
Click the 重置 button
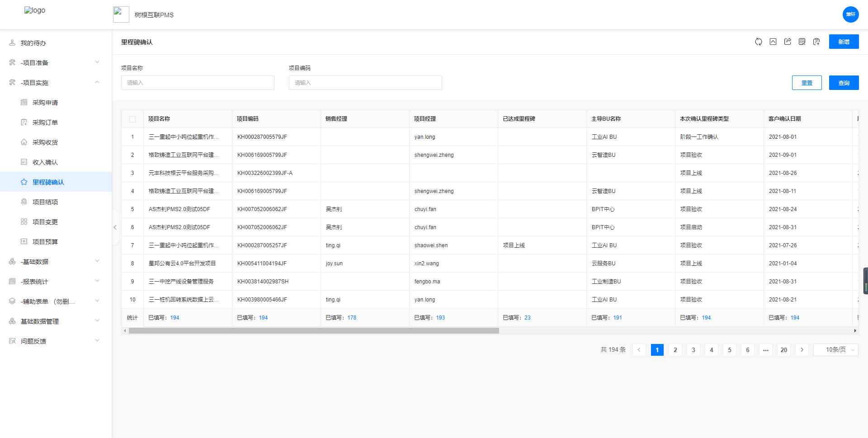(x=807, y=83)
